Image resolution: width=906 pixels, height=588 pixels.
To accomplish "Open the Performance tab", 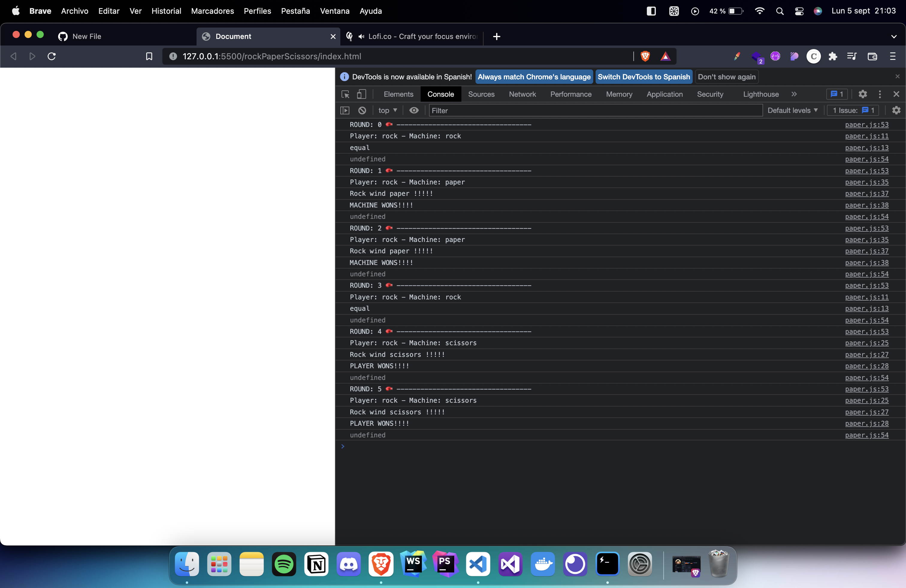I will (x=571, y=94).
